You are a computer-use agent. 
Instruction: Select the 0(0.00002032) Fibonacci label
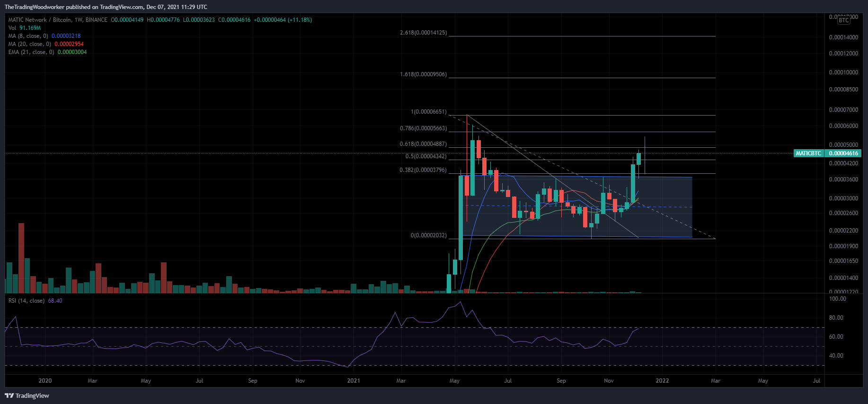(x=428, y=235)
